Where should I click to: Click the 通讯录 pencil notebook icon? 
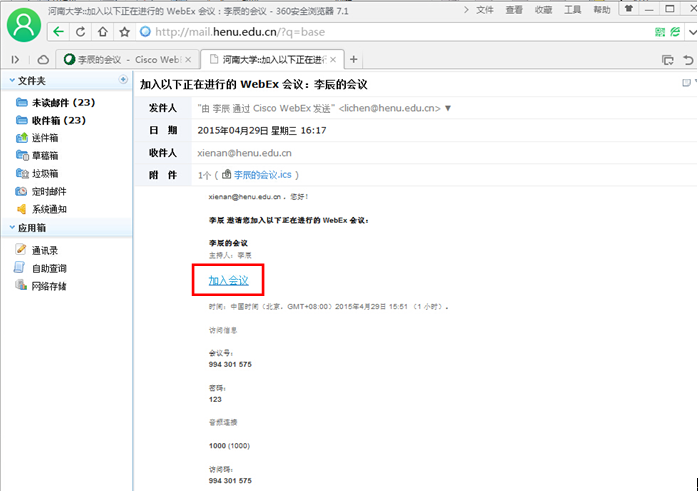(20, 249)
